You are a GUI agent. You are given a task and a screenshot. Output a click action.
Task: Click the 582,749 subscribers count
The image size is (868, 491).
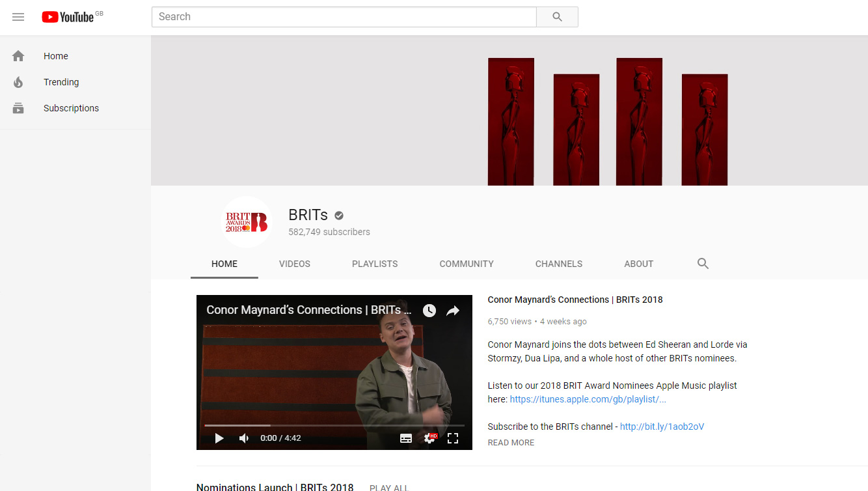click(x=329, y=232)
